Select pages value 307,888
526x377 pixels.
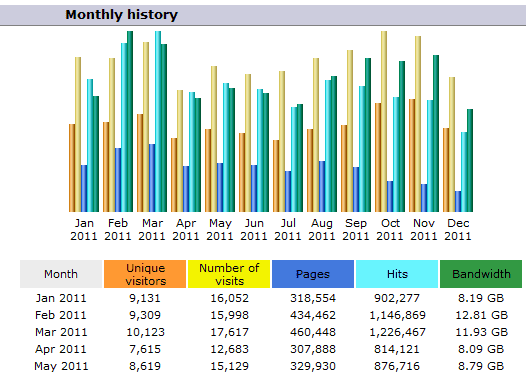[313, 349]
